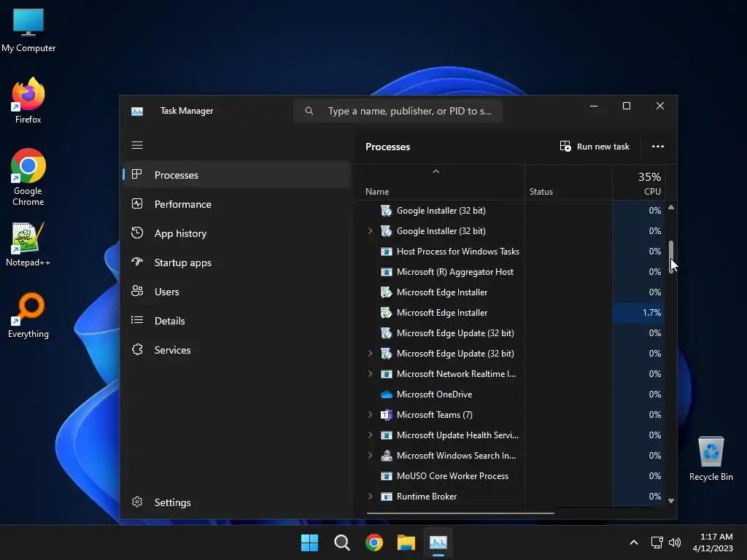This screenshot has width=747, height=560.
Task: Click Run new task
Action: (x=595, y=146)
